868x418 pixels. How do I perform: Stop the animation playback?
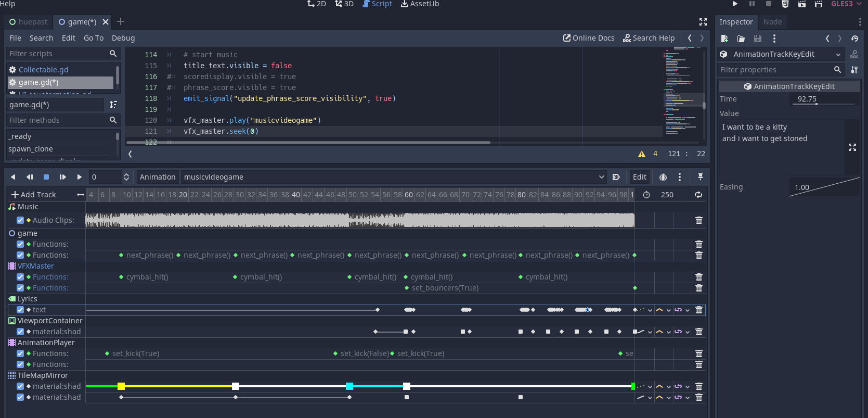(46, 177)
